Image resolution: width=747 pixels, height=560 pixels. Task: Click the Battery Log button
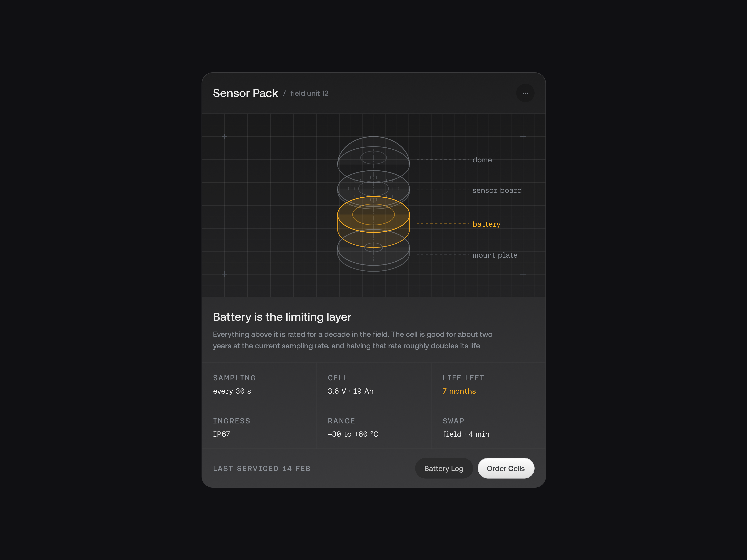coord(444,468)
